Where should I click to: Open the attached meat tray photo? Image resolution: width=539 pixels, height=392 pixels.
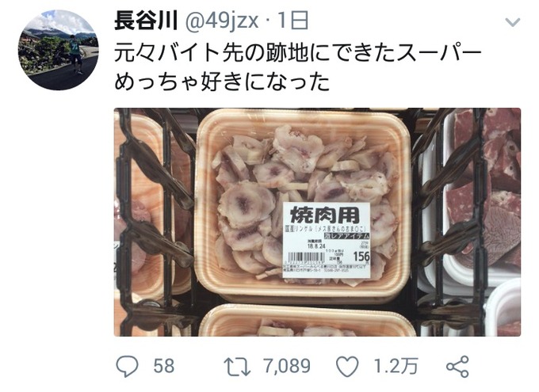pos(317,222)
